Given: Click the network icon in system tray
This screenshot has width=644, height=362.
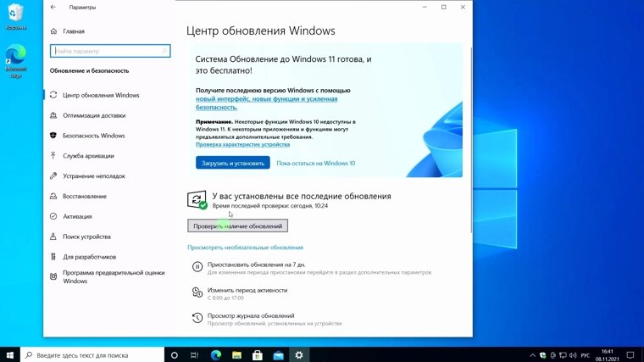Looking at the screenshot, I should coord(563,355).
